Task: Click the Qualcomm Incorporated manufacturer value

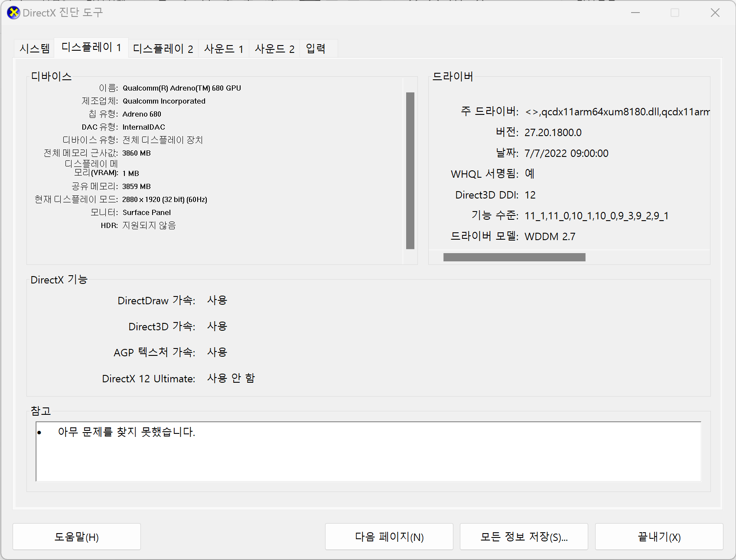Action: 164,101
